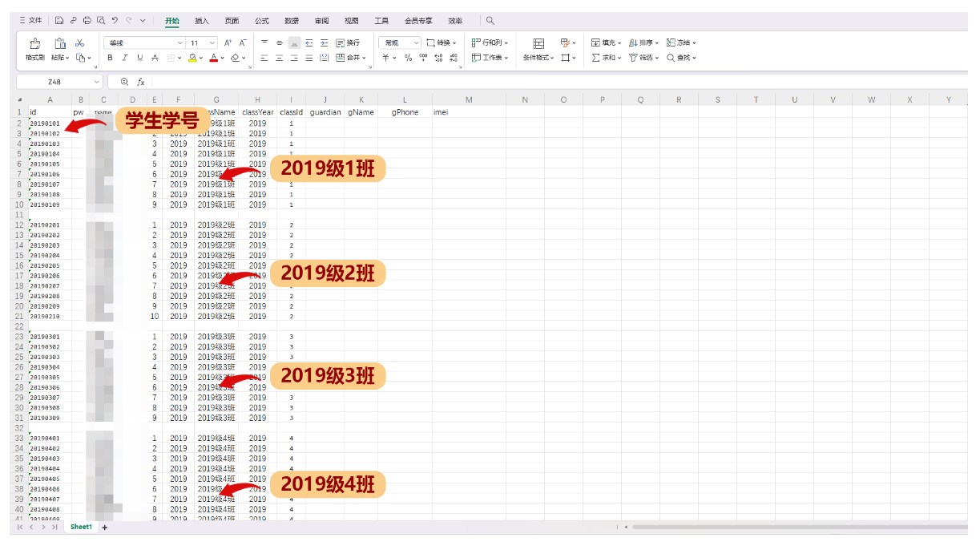Click the Print icon in quick access toolbar

tap(87, 21)
